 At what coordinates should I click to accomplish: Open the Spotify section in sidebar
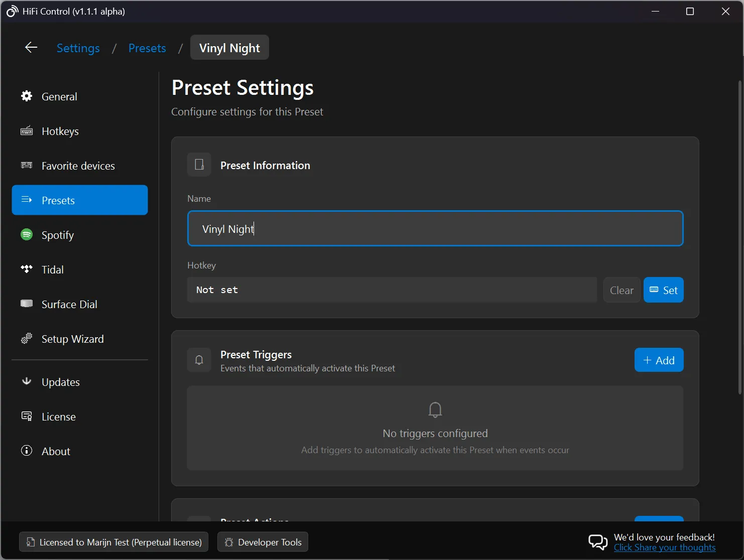click(x=57, y=235)
